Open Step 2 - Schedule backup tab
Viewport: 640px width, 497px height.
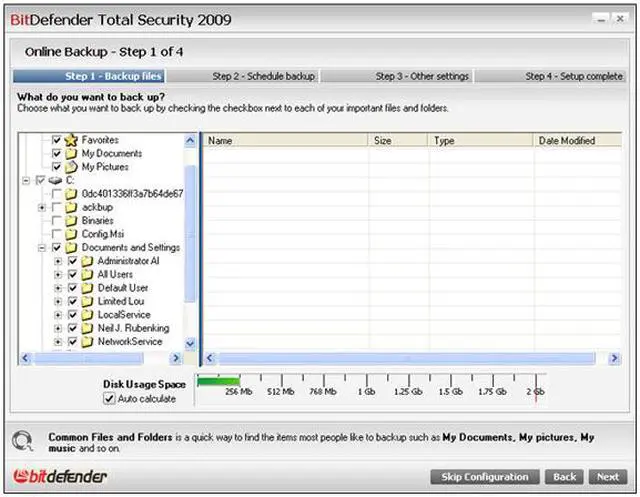263,76
